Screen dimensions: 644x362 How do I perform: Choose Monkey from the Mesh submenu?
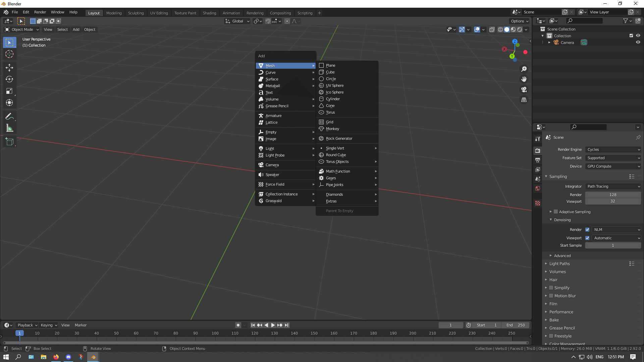tap(332, 129)
